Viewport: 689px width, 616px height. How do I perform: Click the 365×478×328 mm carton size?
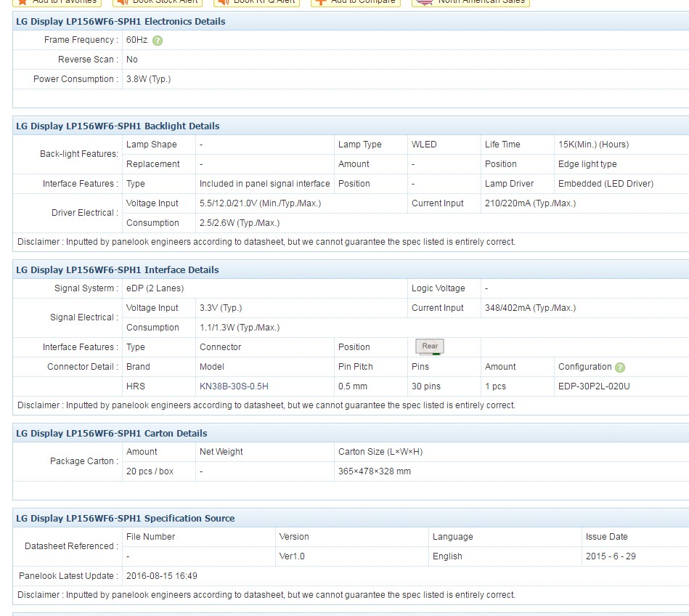click(x=375, y=471)
